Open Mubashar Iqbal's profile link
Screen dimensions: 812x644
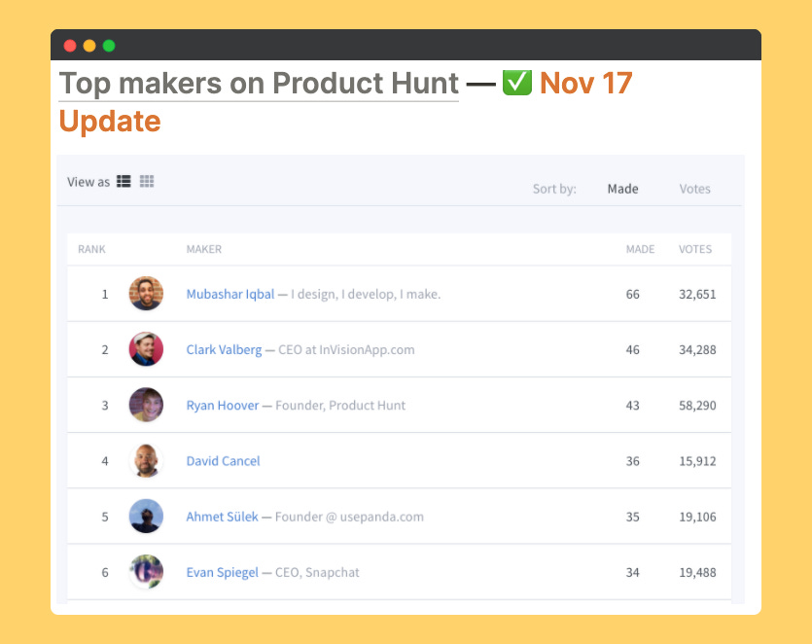click(x=229, y=295)
